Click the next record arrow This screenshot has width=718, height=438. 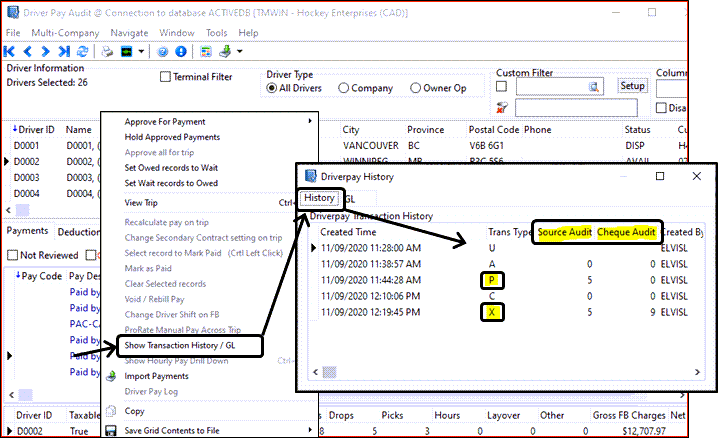pyautogui.click(x=46, y=51)
